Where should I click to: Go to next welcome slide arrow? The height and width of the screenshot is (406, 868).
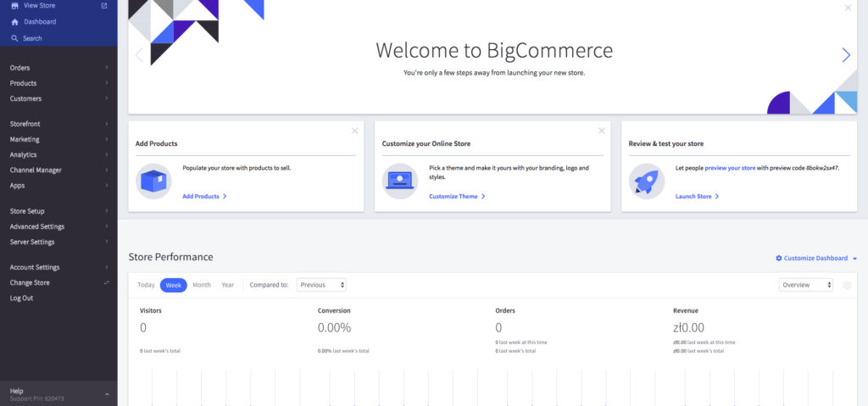point(846,55)
